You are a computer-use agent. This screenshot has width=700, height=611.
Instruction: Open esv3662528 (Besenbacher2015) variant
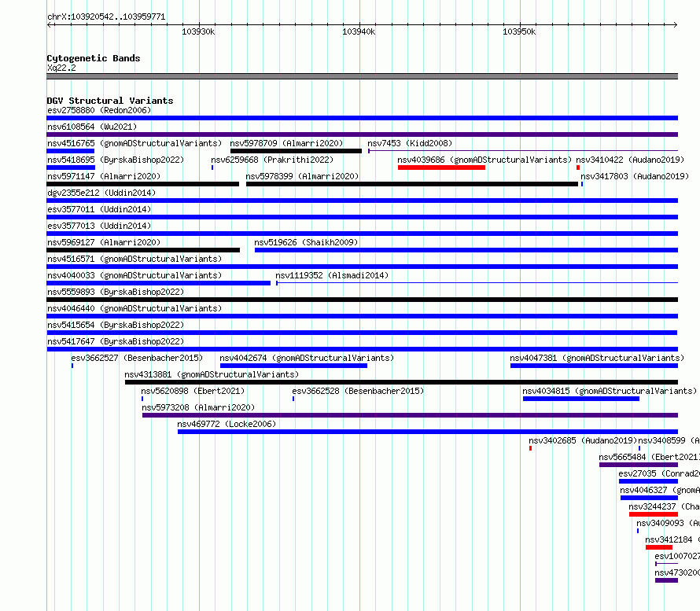358,391
